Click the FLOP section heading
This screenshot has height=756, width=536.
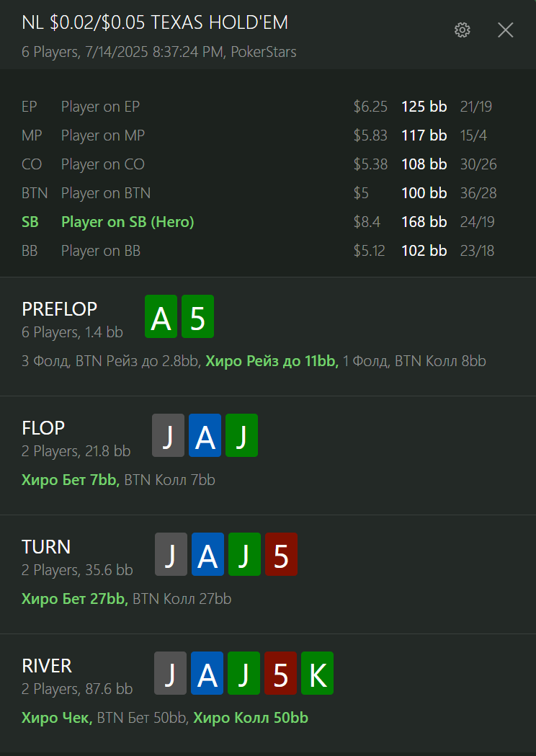pyautogui.click(x=43, y=428)
